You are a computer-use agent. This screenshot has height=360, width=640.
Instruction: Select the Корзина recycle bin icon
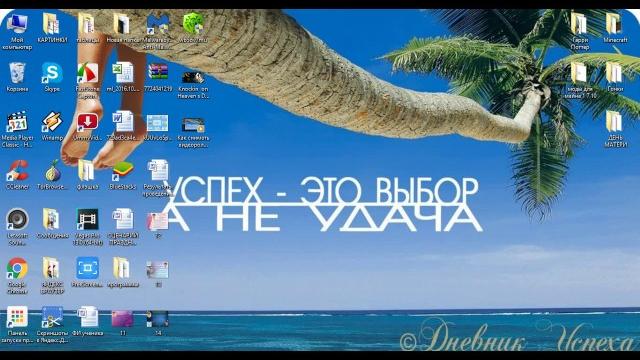(17, 73)
